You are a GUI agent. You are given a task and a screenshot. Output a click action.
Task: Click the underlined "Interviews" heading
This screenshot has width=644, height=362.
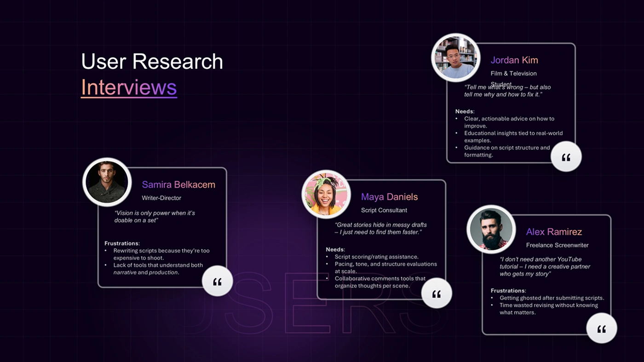pyautogui.click(x=129, y=87)
